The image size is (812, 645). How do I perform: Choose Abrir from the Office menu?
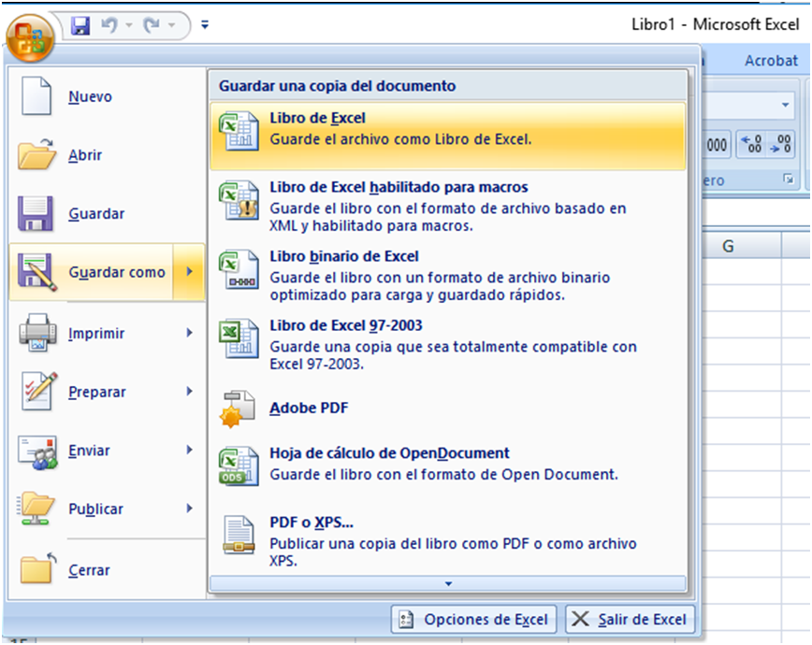(107, 155)
